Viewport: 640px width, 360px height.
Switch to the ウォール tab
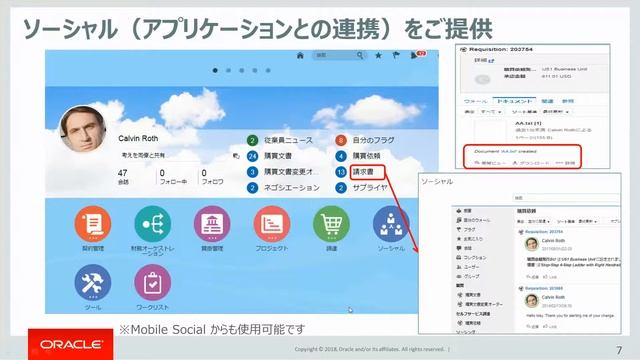476,101
